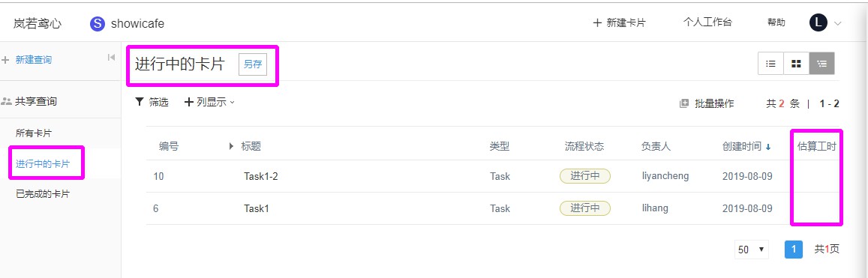This screenshot has height=278, width=868.
Task: Open the L user avatar
Action: pos(818,22)
